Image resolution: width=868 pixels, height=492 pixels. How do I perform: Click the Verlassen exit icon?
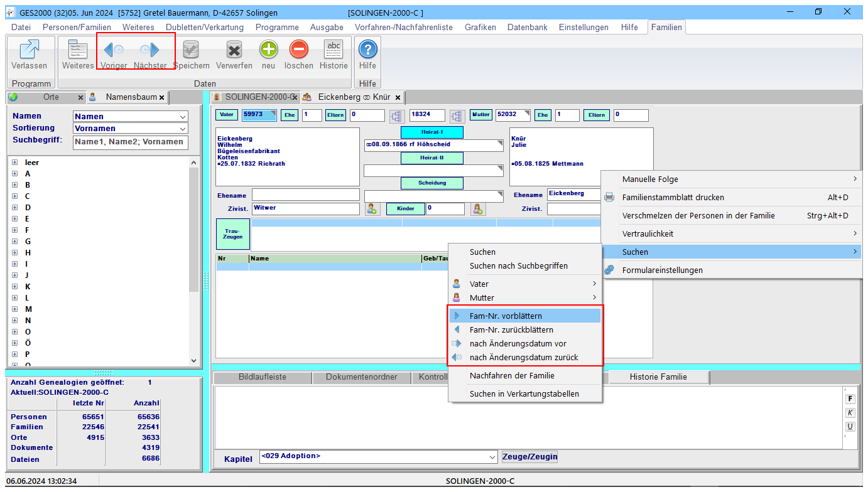tap(29, 50)
